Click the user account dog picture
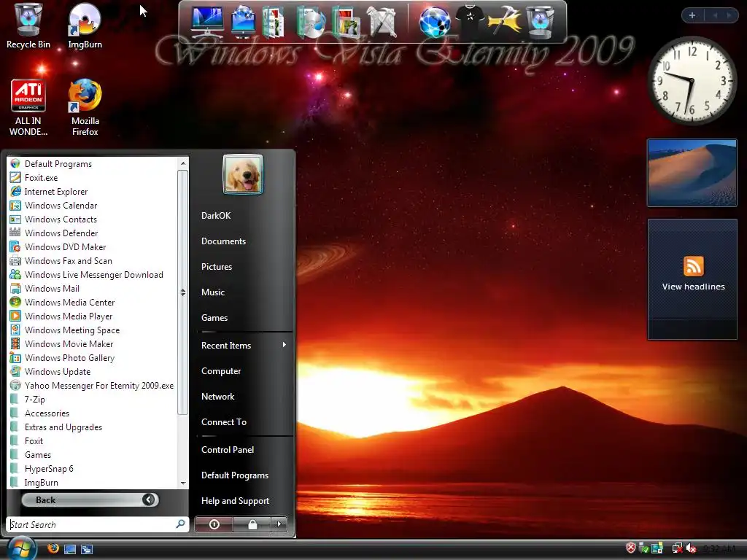Image resolution: width=747 pixels, height=560 pixels. (x=242, y=174)
